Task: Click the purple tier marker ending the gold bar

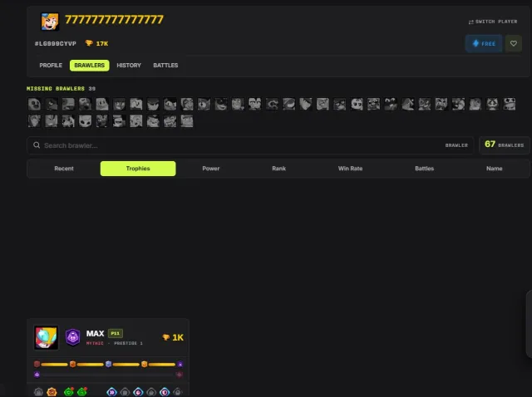Action: tap(180, 365)
